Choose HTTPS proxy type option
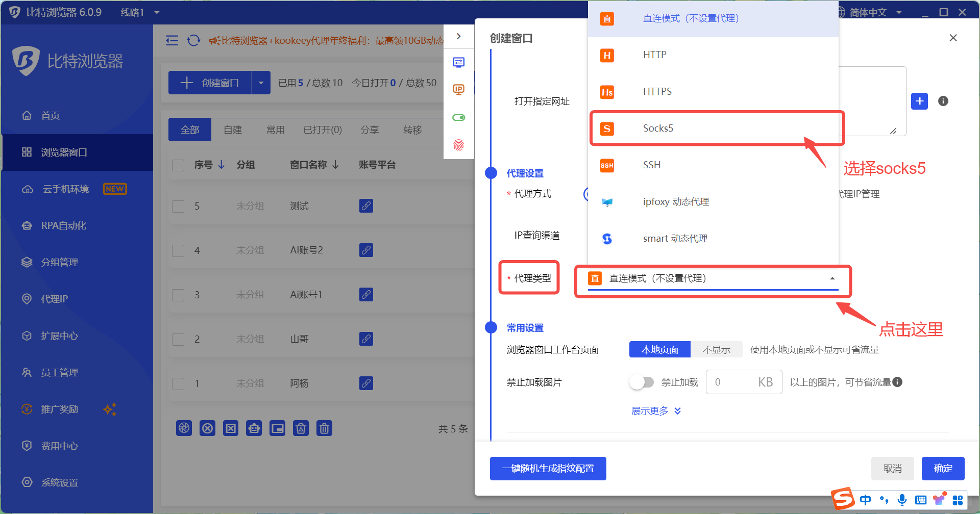The image size is (980, 514). (713, 92)
